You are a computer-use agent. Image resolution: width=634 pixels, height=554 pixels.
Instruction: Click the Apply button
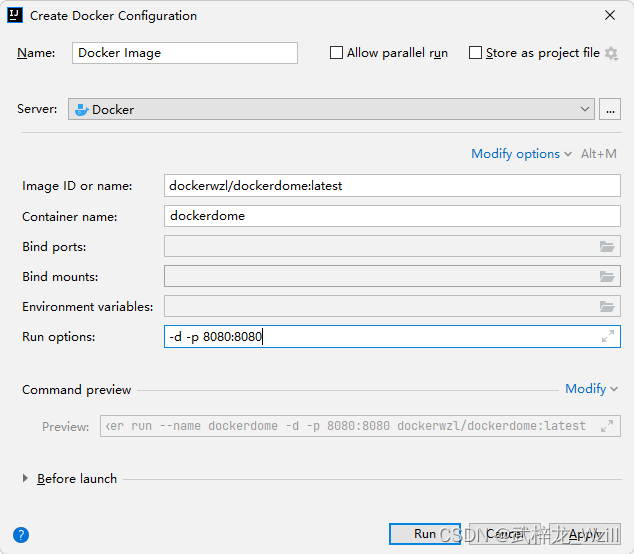click(585, 534)
